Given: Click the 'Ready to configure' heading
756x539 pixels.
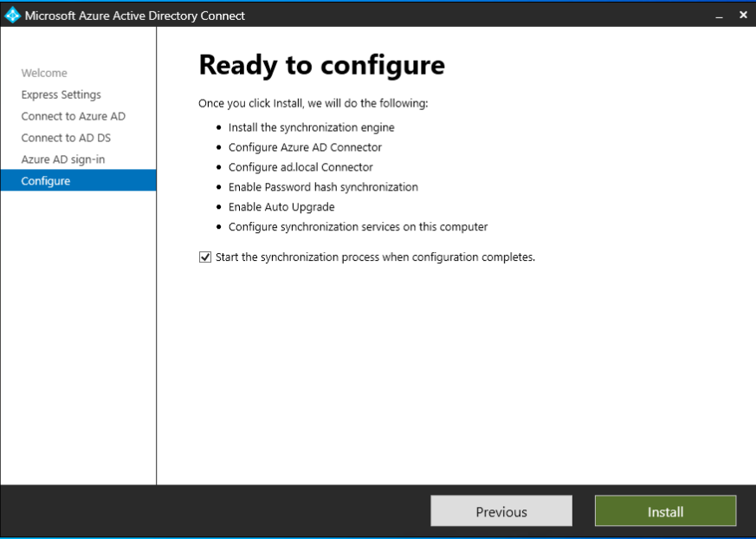Looking at the screenshot, I should pyautogui.click(x=321, y=65).
